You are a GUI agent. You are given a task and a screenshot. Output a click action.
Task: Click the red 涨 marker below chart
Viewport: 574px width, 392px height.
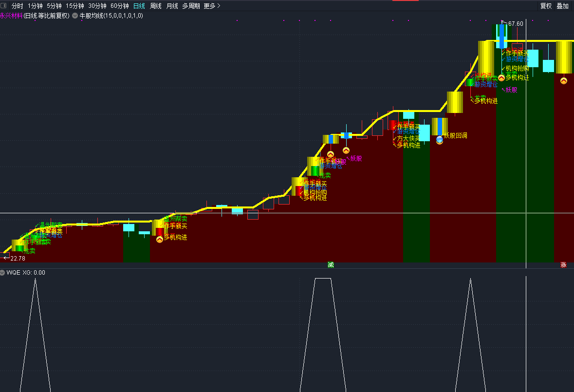coord(563,264)
